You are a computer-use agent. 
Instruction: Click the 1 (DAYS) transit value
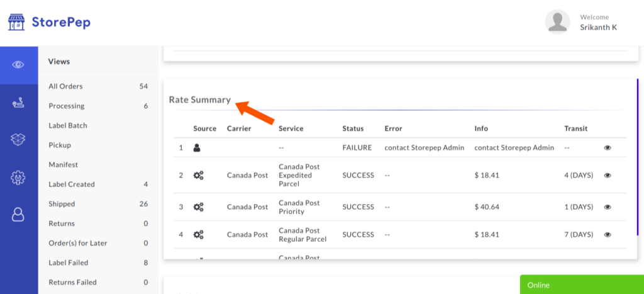pyautogui.click(x=579, y=207)
